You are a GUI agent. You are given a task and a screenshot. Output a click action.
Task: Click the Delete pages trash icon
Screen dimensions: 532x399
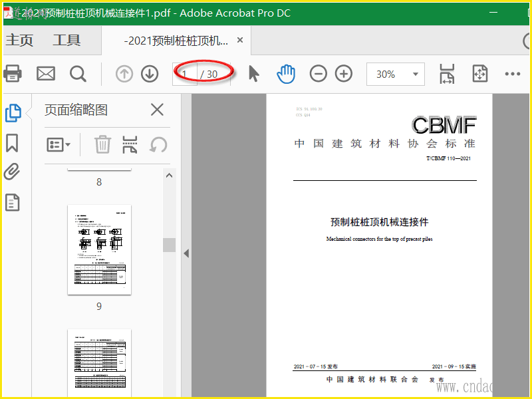pyautogui.click(x=102, y=144)
